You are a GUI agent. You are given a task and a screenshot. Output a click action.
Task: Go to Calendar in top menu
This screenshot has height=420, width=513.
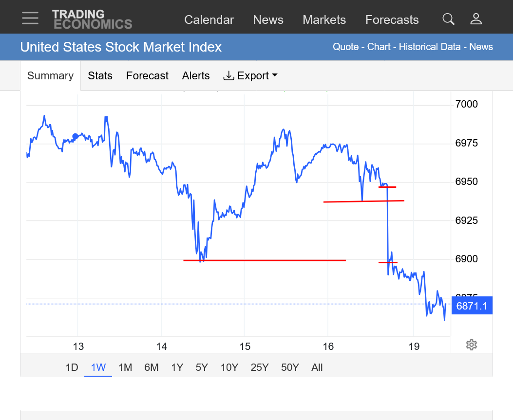click(x=209, y=20)
